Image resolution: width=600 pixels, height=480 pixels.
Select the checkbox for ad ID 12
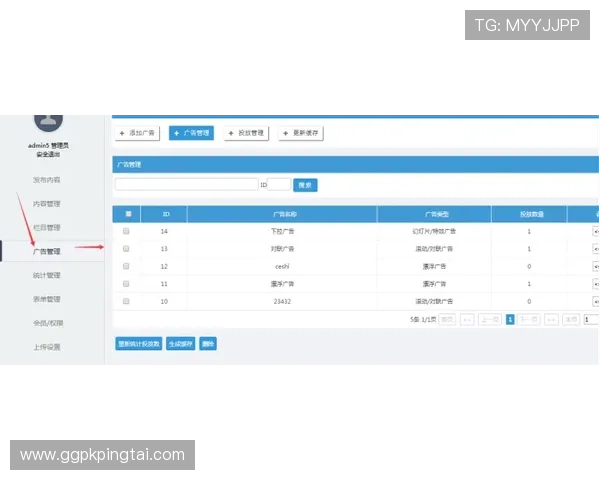[x=126, y=266]
